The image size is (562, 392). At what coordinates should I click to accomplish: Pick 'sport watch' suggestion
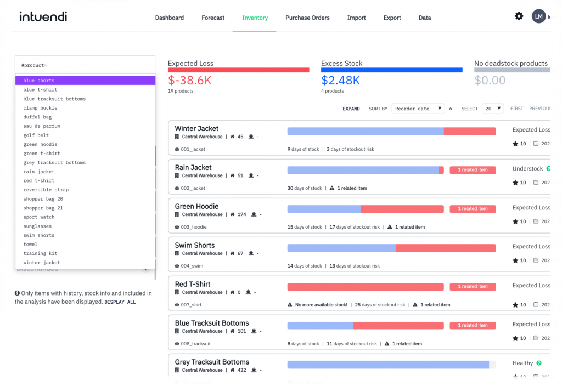[85, 217]
